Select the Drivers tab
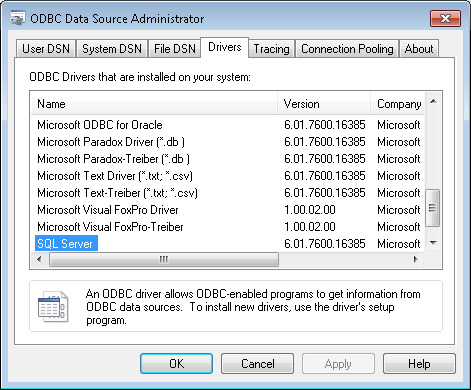The width and height of the screenshot is (471, 390). point(225,47)
